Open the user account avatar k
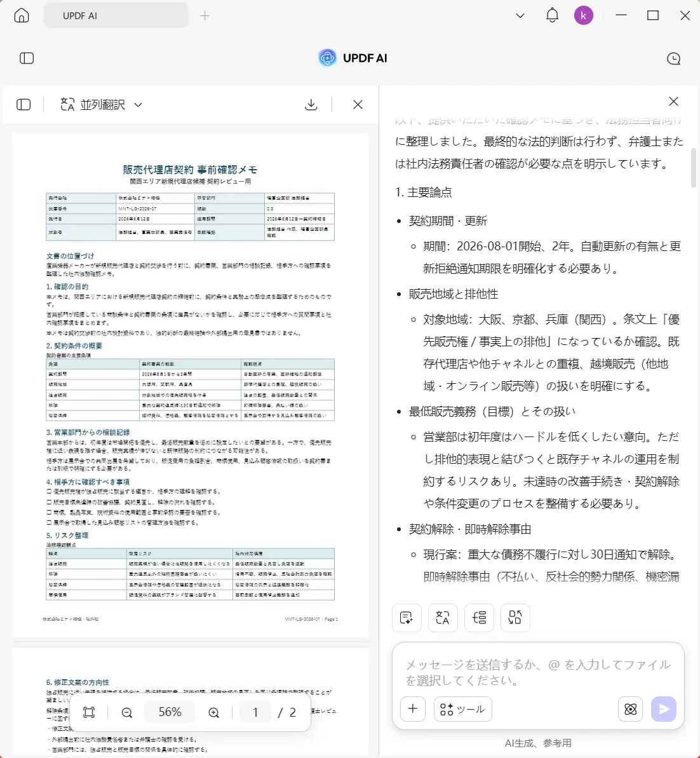Screen dimensions: 700x758 (x=584, y=15)
